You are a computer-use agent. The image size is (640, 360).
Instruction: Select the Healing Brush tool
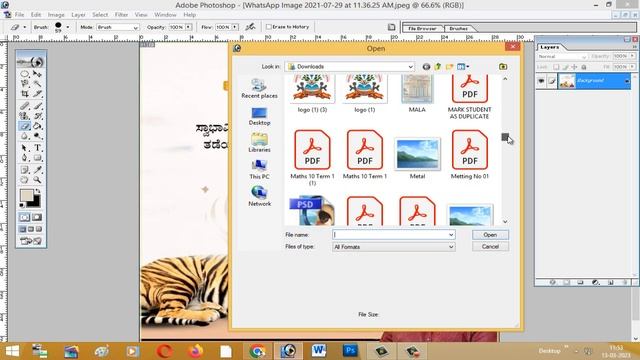point(24,106)
